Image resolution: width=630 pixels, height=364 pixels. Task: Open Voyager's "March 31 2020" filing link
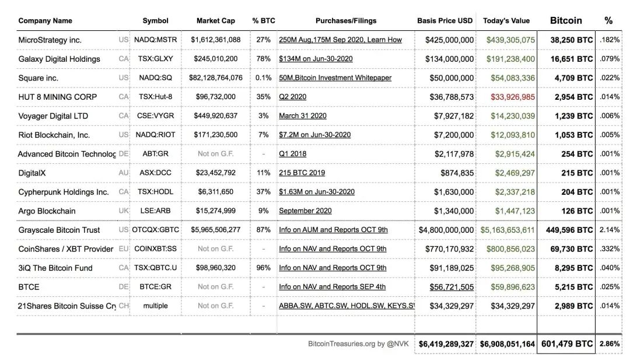coord(302,116)
